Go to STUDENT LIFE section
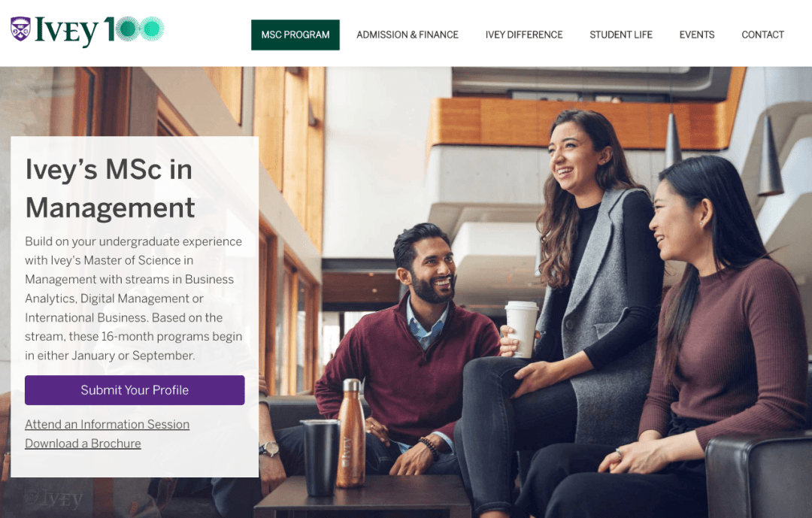Image resolution: width=812 pixels, height=518 pixels. coord(621,35)
